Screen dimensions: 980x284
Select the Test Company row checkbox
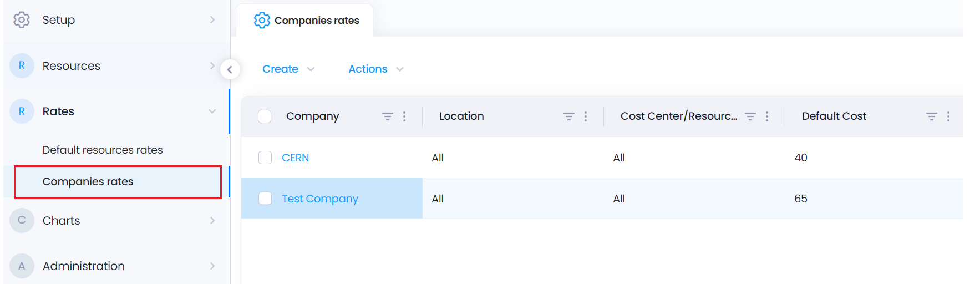click(x=265, y=199)
